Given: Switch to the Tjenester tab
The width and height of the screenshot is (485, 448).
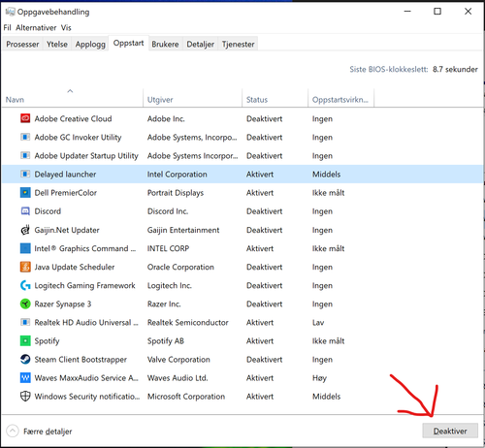Looking at the screenshot, I should coord(238,45).
